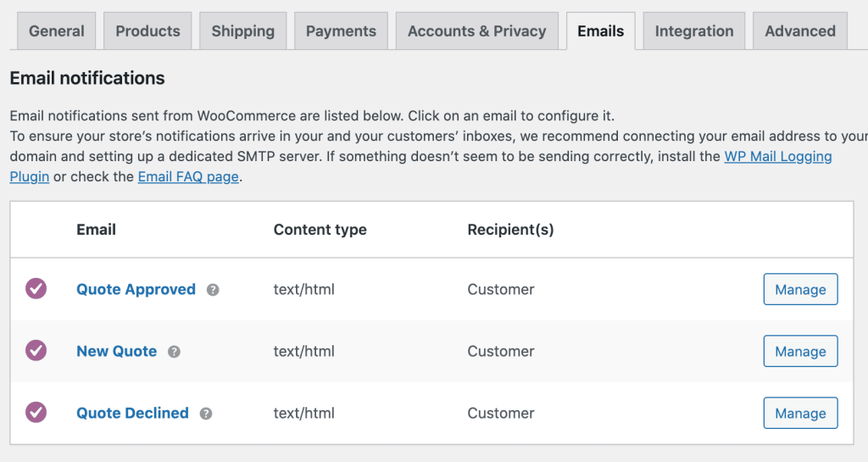868x462 pixels.
Task: Toggle the enabled checkmark for Quote Declined
Action: click(36, 413)
